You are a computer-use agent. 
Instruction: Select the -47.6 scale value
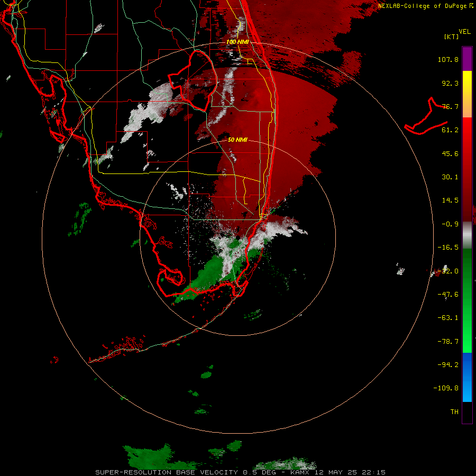448,295
